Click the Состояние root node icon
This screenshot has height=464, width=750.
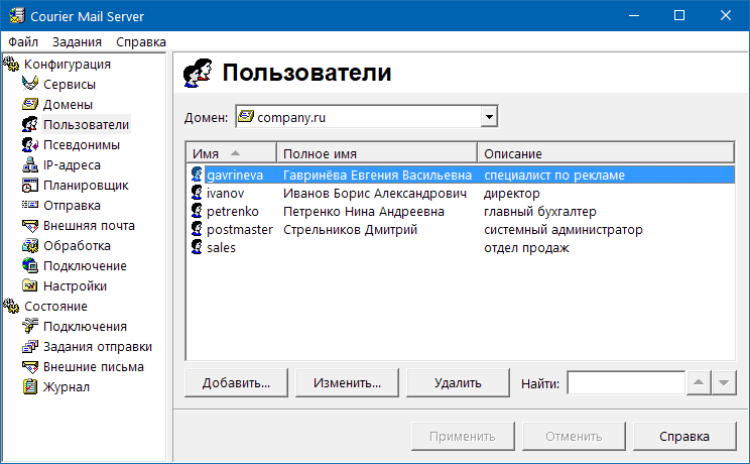[11, 306]
